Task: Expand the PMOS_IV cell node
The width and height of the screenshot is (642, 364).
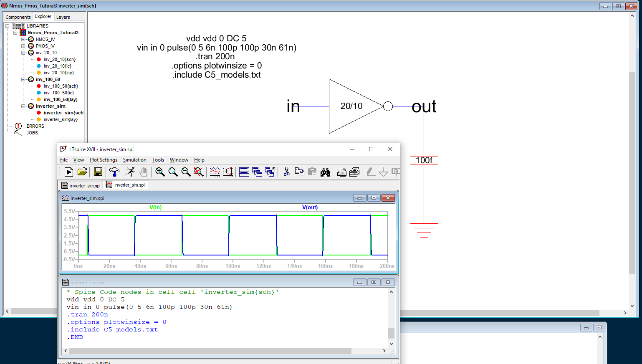Action: [x=23, y=46]
